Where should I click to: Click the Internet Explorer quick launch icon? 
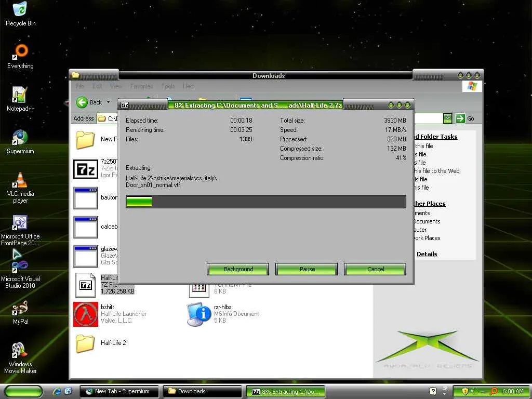coord(57,391)
